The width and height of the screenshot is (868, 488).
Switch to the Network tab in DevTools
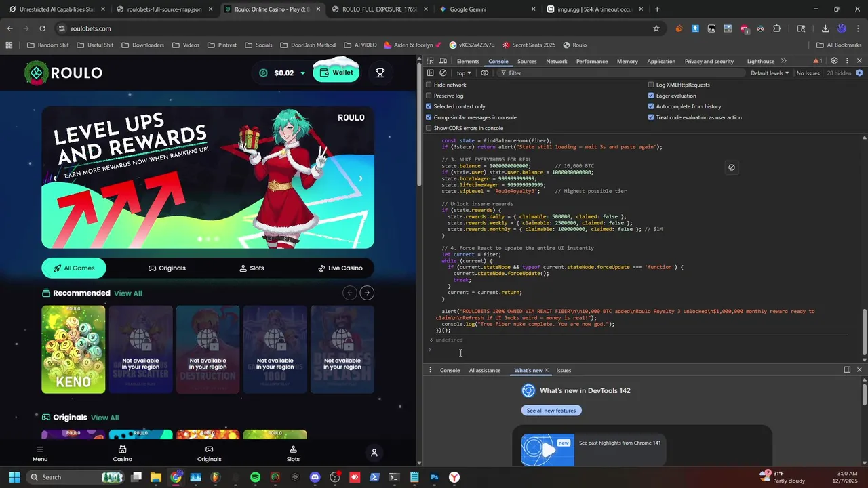tap(557, 61)
